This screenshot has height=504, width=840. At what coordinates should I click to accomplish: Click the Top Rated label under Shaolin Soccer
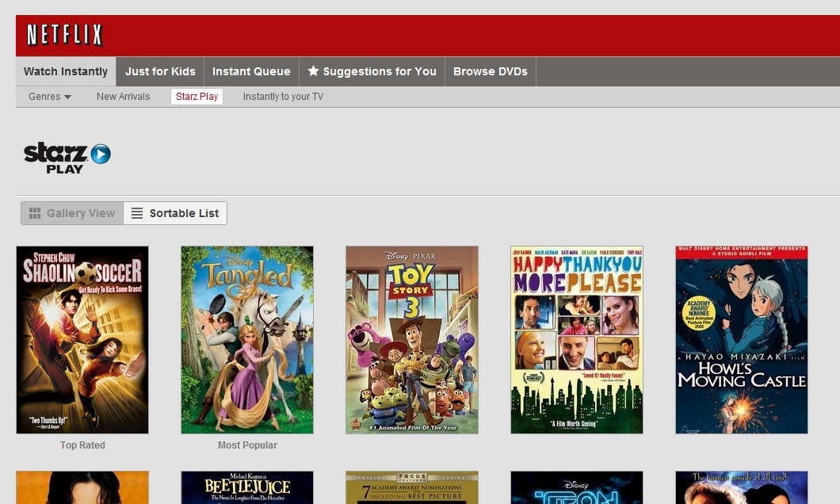point(82,445)
